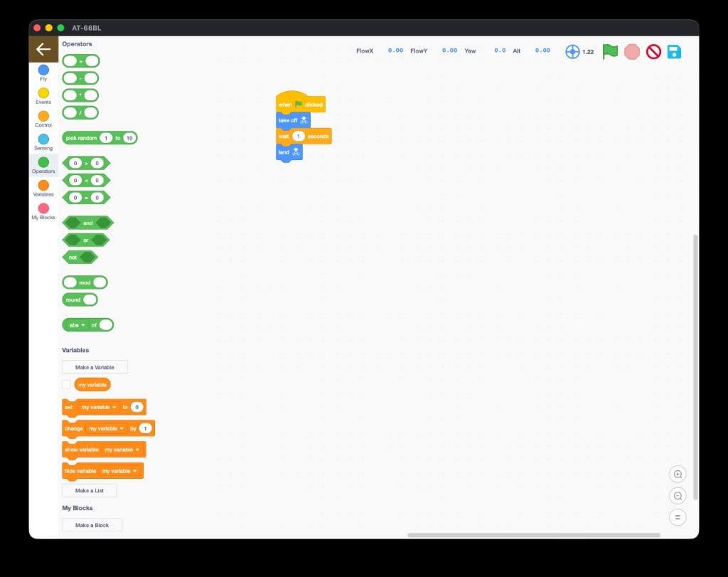Select the greater than comparison block
The width and height of the screenshot is (728, 577).
click(86, 163)
